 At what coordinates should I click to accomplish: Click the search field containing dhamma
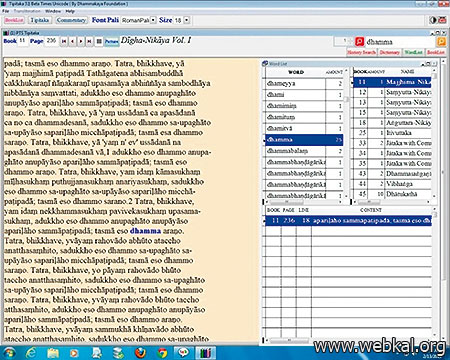tap(400, 42)
